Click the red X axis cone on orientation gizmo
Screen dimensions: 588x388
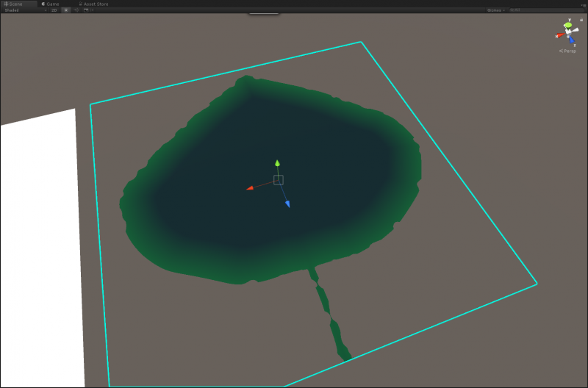[x=559, y=35]
